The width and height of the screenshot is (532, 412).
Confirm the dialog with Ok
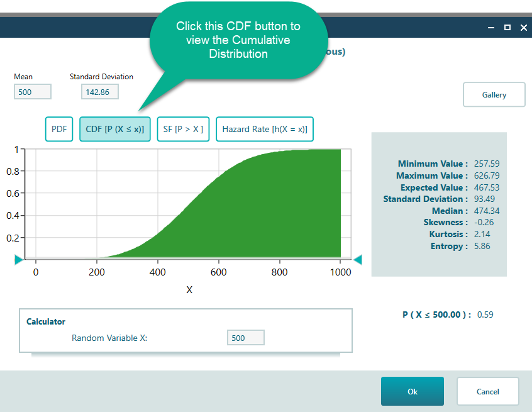coord(412,391)
